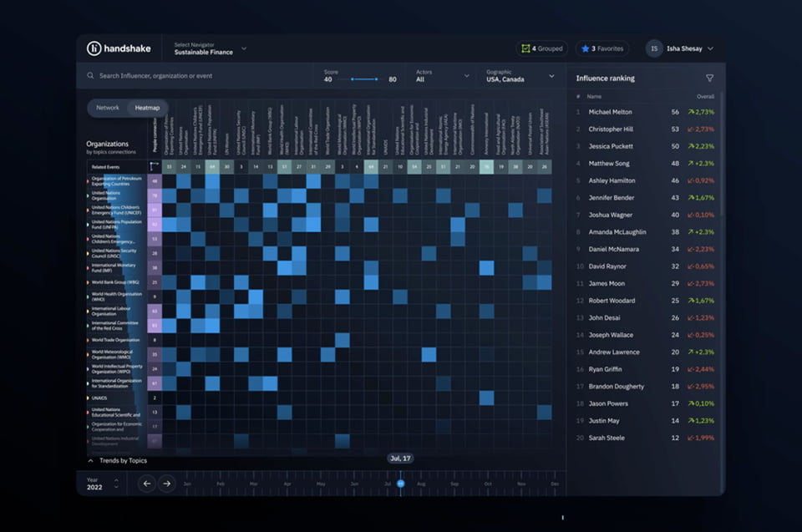Click the green Grouped icon
The width and height of the screenshot is (802, 532).
[x=525, y=48]
